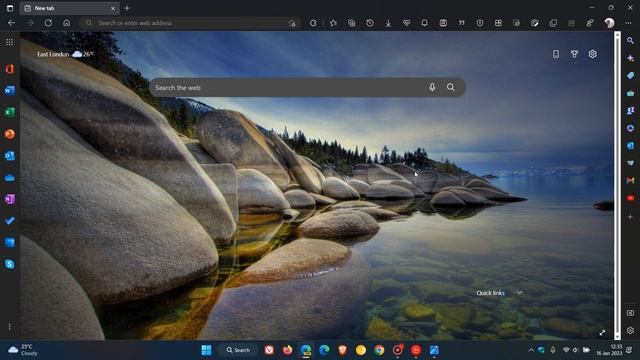Open the apps grid launcher on the page
640x360 pixels.
(9, 42)
